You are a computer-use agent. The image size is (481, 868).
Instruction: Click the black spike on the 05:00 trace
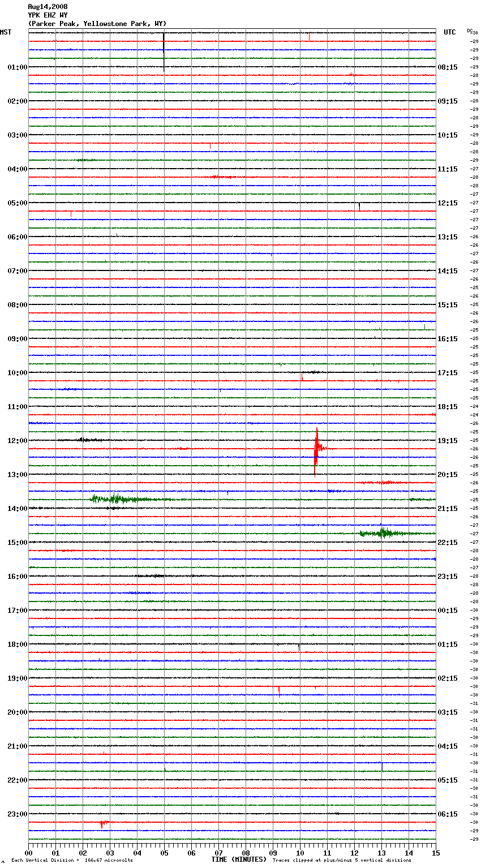359,205
